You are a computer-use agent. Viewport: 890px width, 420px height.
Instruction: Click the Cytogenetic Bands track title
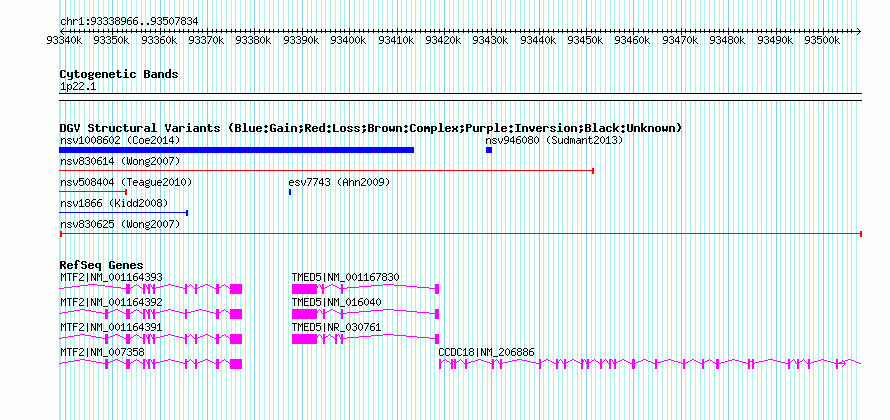(119, 74)
